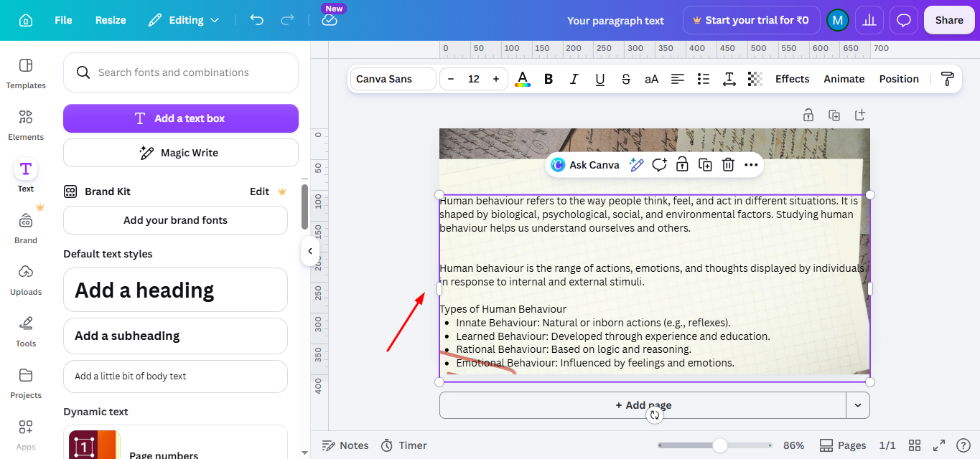This screenshot has width=980, height=459.
Task: Click the Search fonts and combinations field
Action: point(181,72)
